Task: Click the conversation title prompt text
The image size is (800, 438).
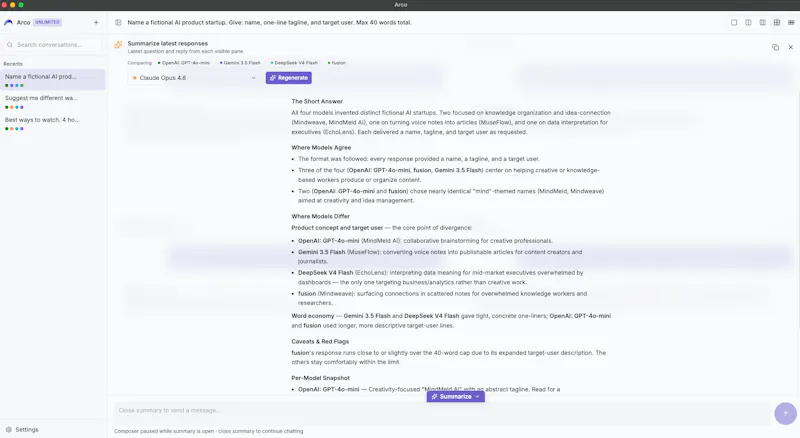Action: point(269,22)
